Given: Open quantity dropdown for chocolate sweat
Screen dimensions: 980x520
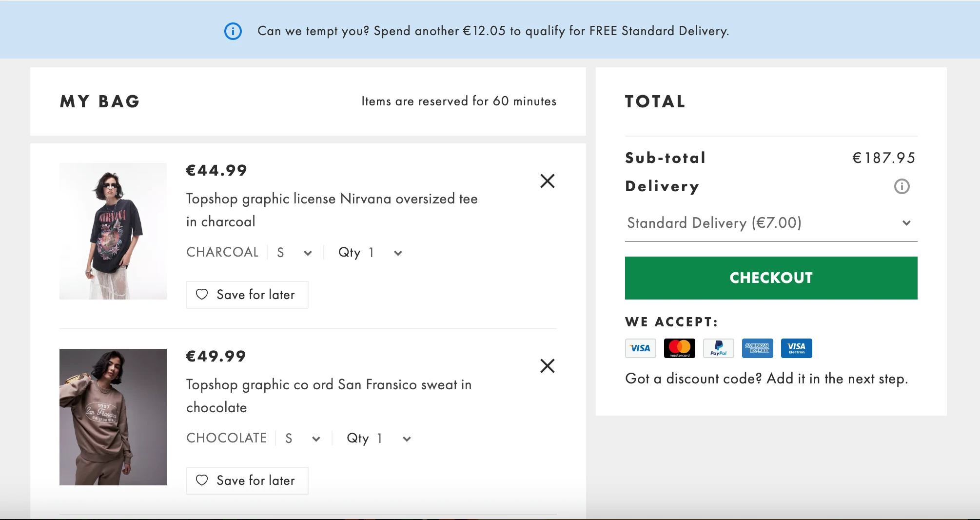Looking at the screenshot, I should tap(379, 439).
